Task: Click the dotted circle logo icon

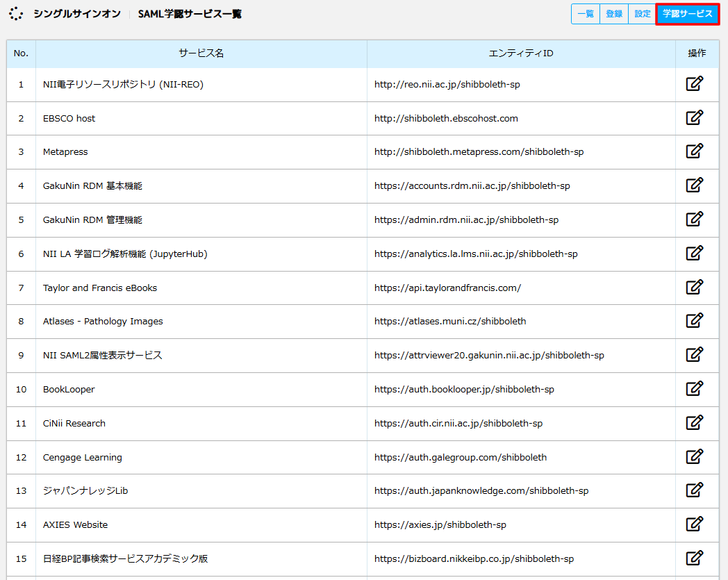Action: (x=16, y=14)
